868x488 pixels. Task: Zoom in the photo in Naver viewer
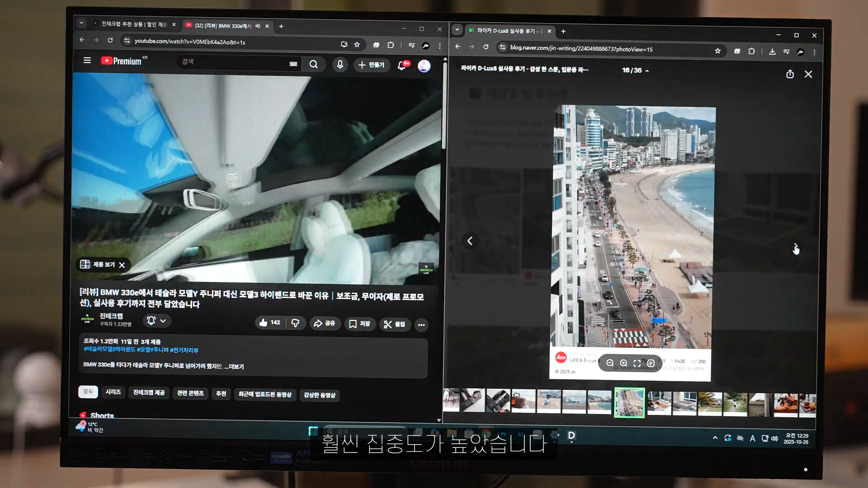tap(623, 363)
